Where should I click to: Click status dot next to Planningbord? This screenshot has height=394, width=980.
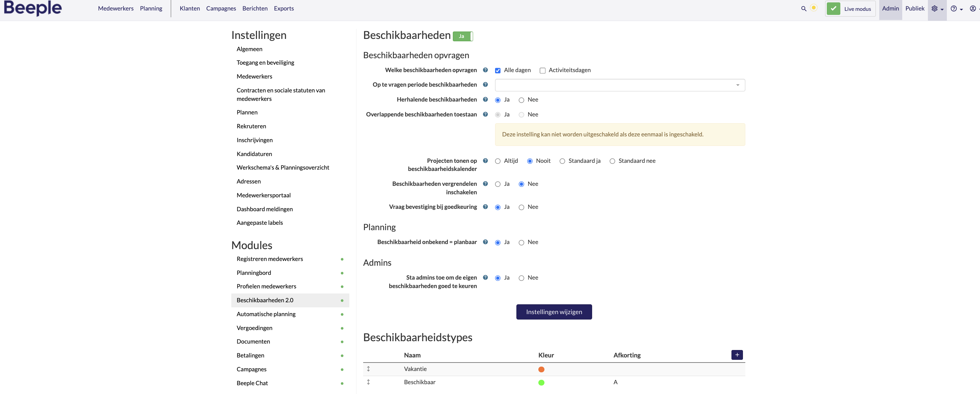tap(342, 273)
